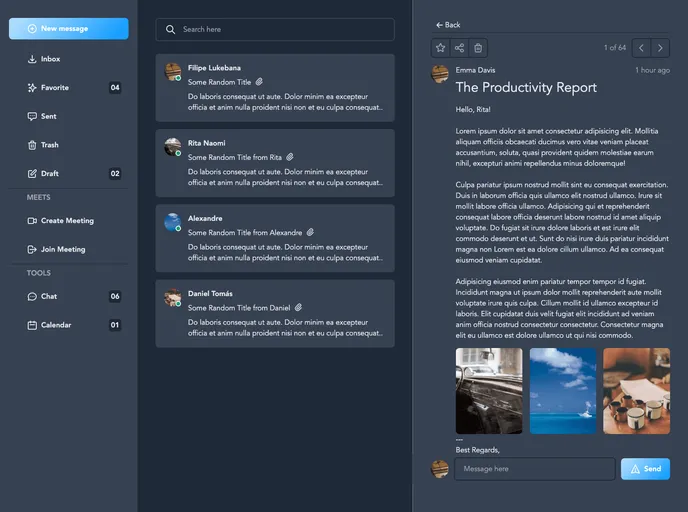The height and width of the screenshot is (512, 688).
Task: Click The Productivity Report title
Action: (x=526, y=87)
